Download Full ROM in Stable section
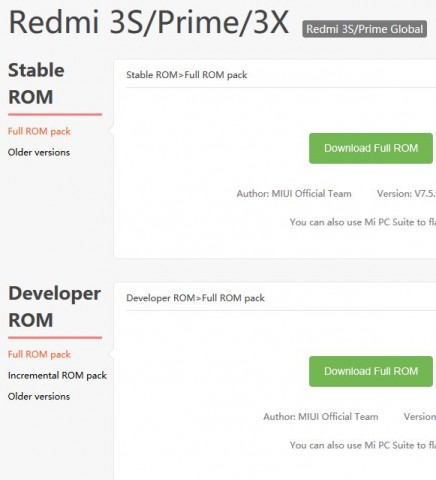The width and height of the screenshot is (436, 480). tap(371, 148)
